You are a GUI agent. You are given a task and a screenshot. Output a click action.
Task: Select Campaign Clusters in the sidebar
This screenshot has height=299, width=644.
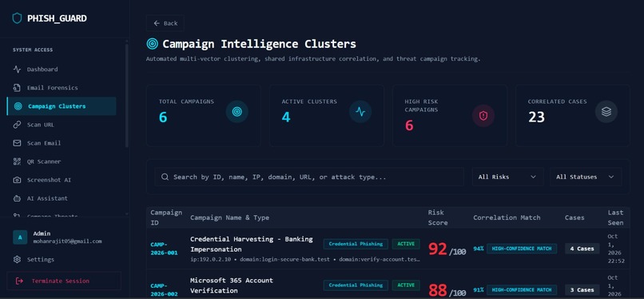coord(62,106)
